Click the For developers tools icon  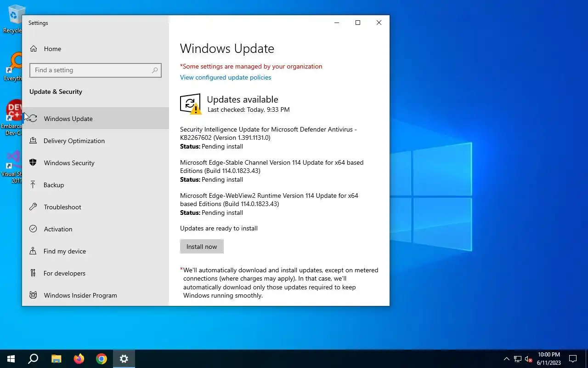pyautogui.click(x=33, y=273)
